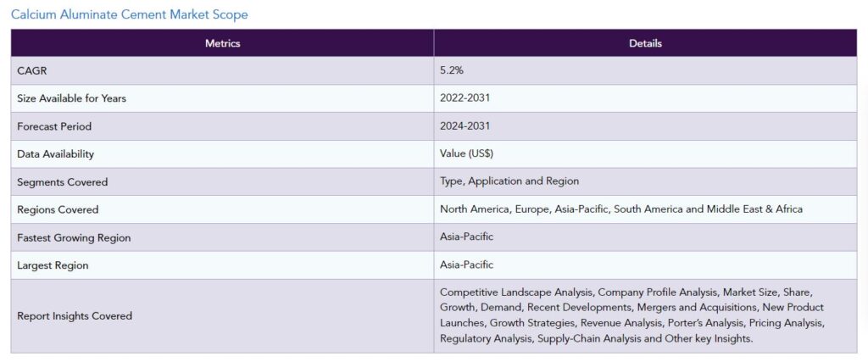Click the 5.2% value cell
Viewport: 868px width, 362px height.
(x=645, y=71)
